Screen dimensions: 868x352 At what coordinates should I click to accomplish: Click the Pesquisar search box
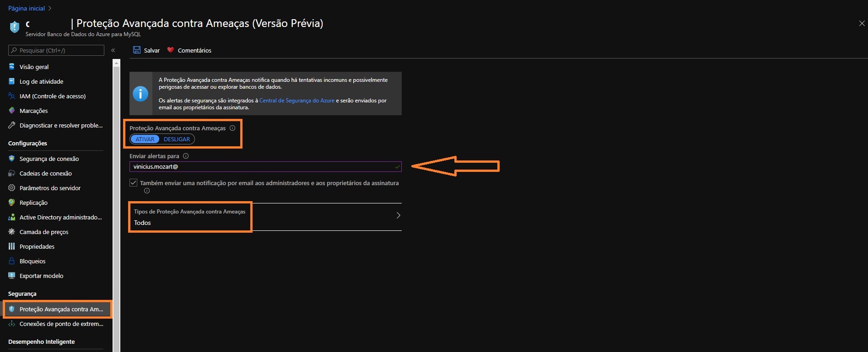point(56,50)
